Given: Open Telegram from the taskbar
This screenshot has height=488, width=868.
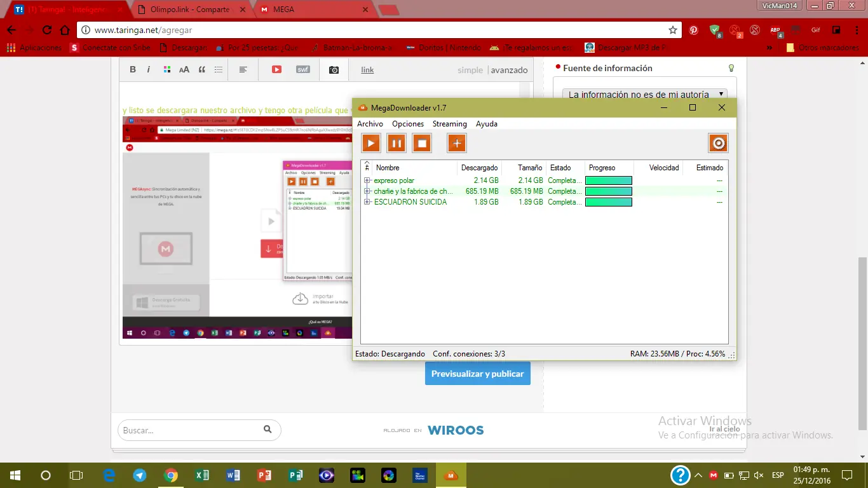Looking at the screenshot, I should click(140, 475).
